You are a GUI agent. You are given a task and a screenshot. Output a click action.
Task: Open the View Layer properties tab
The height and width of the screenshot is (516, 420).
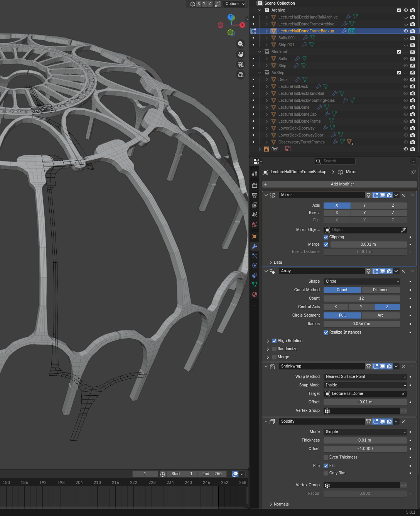pos(255,205)
